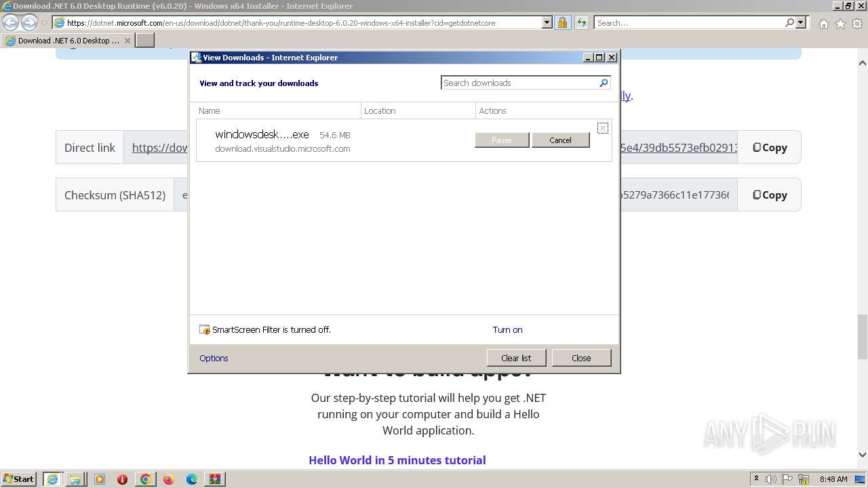Click the page scrollbar up arrow
This screenshot has height=488, width=868.
point(862,63)
